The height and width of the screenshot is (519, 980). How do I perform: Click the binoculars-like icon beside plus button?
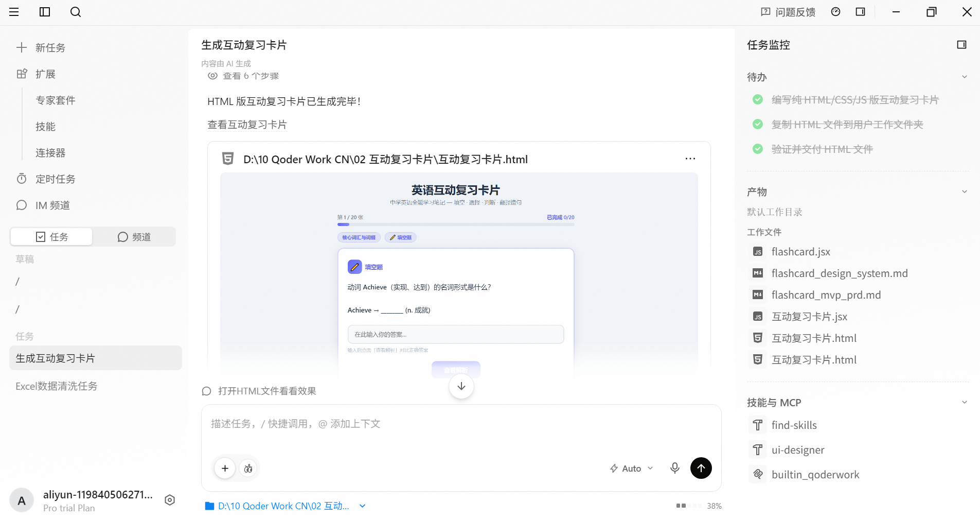tap(248, 468)
